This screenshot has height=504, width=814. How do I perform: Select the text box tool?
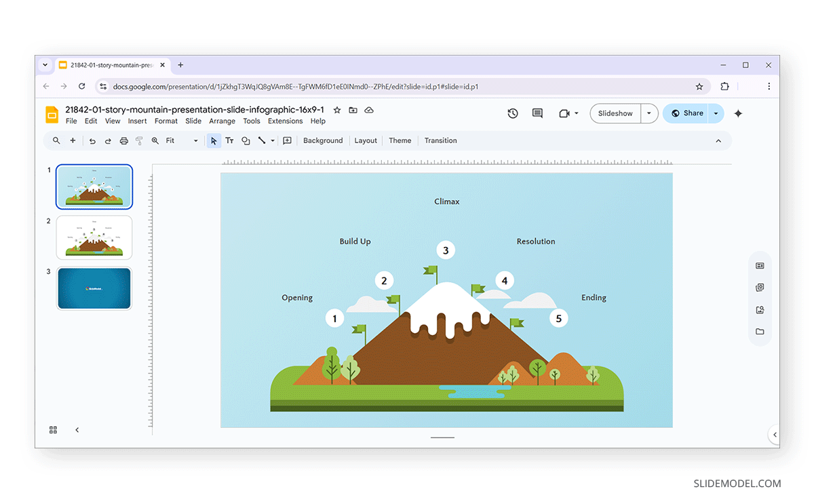[229, 141]
